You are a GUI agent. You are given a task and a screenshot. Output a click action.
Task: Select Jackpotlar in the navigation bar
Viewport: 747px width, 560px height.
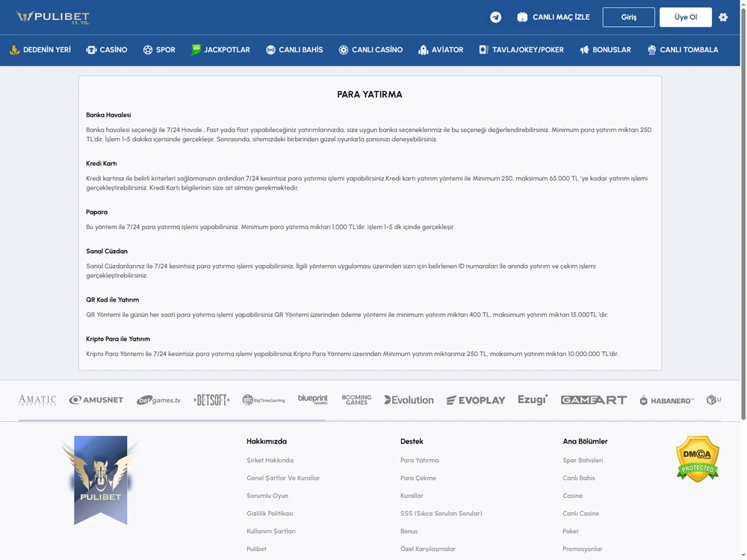tap(220, 50)
